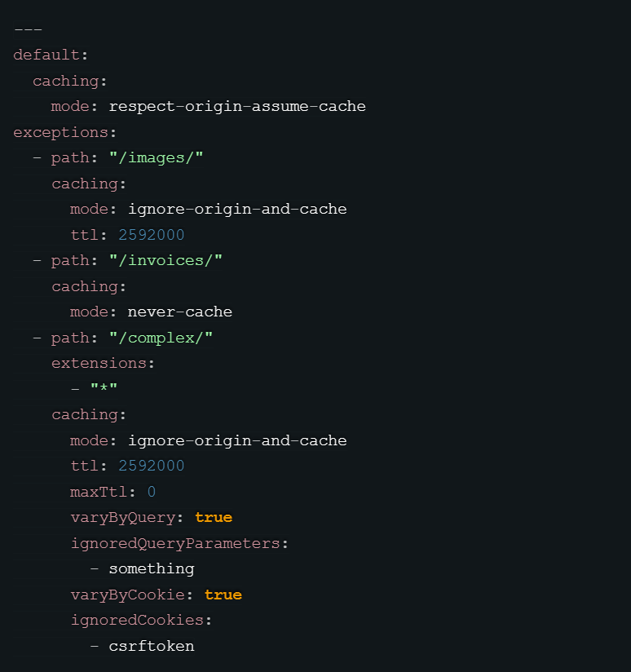Click the "/images/" path string

pos(156,157)
